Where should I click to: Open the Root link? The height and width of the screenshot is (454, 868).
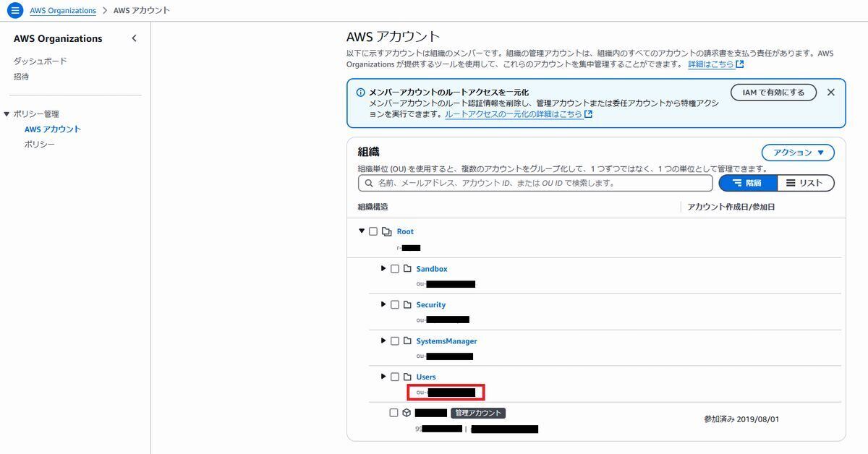click(405, 231)
